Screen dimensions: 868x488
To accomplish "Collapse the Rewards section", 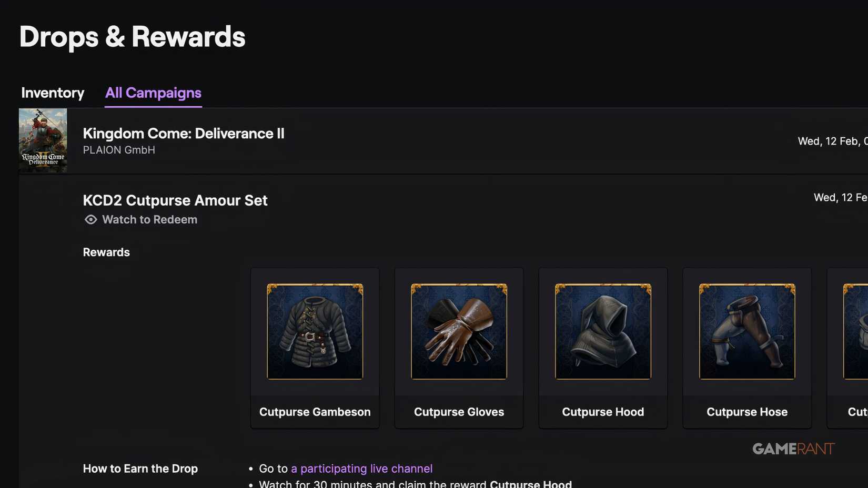I will pos(106,252).
